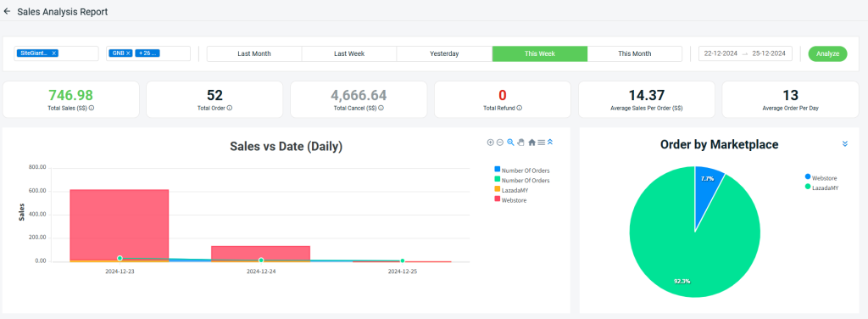This screenshot has height=319, width=868.
Task: Zoom out on the Sales vs Date chart
Action: coord(500,143)
